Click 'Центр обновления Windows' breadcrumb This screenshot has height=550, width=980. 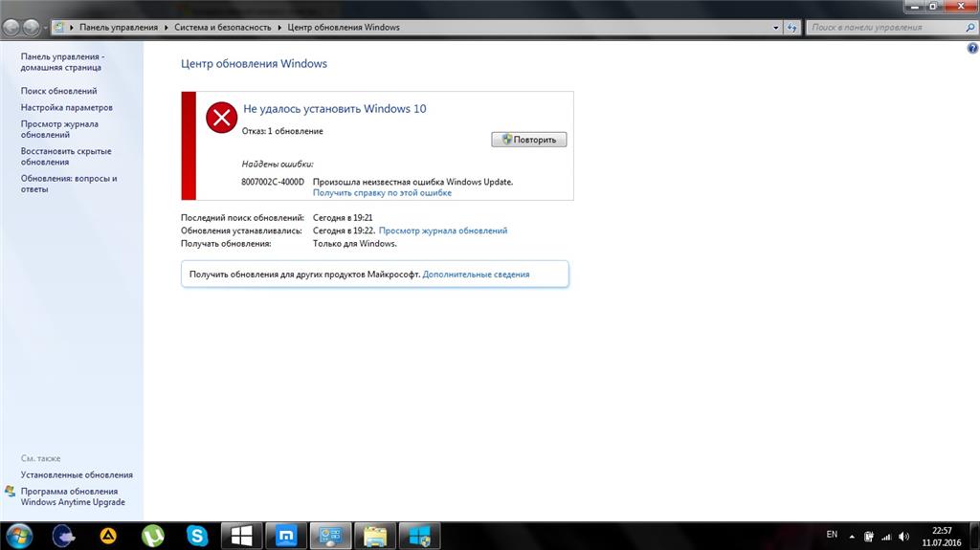point(344,28)
